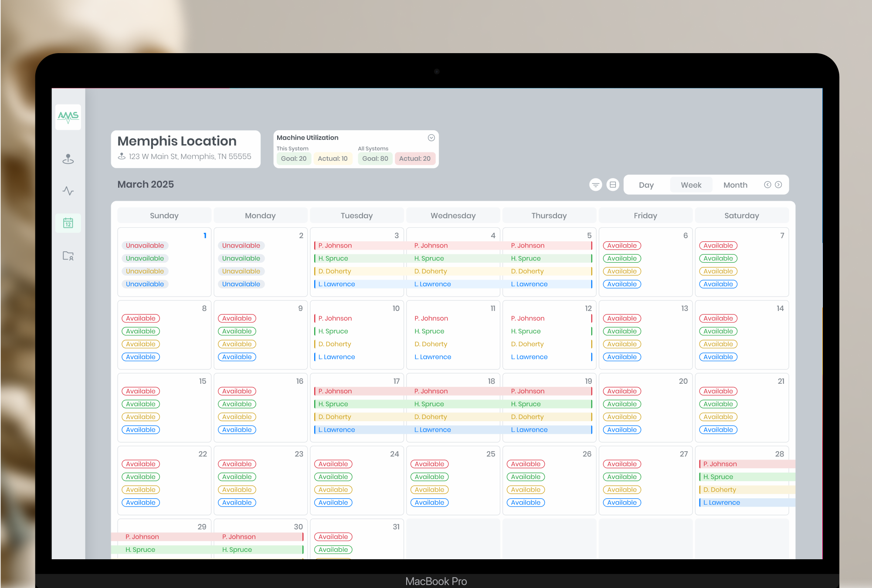Switch to Month view

pyautogui.click(x=735, y=185)
